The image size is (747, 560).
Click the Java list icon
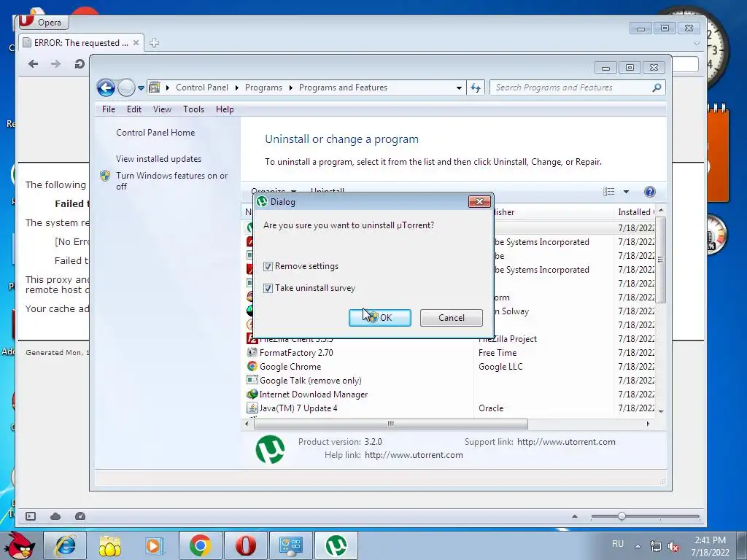point(252,408)
